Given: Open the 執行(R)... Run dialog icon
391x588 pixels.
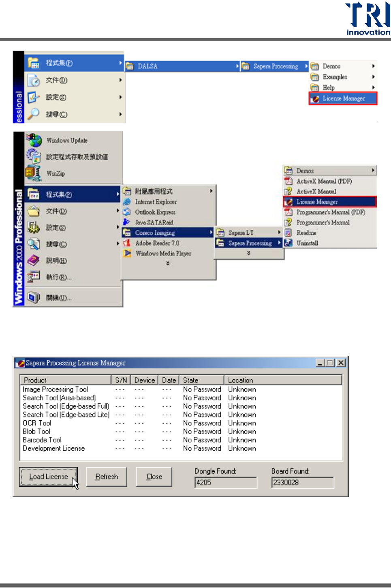Looking at the screenshot, I should (x=33, y=277).
